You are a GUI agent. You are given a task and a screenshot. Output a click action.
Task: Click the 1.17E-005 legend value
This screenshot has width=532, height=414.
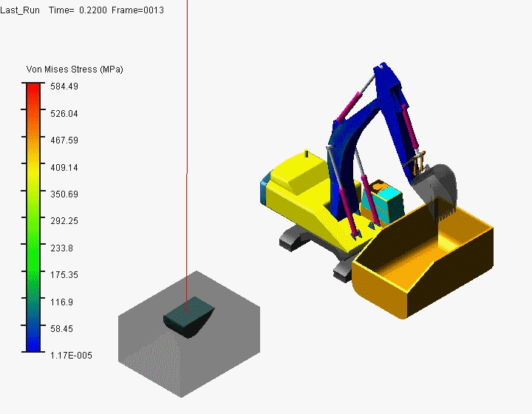click(x=71, y=356)
